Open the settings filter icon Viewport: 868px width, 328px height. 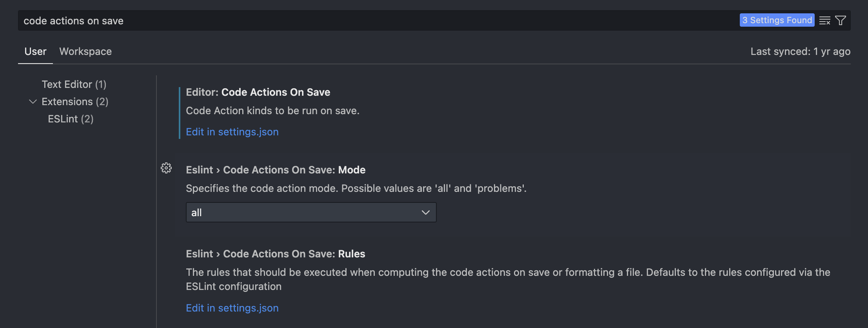click(x=841, y=20)
